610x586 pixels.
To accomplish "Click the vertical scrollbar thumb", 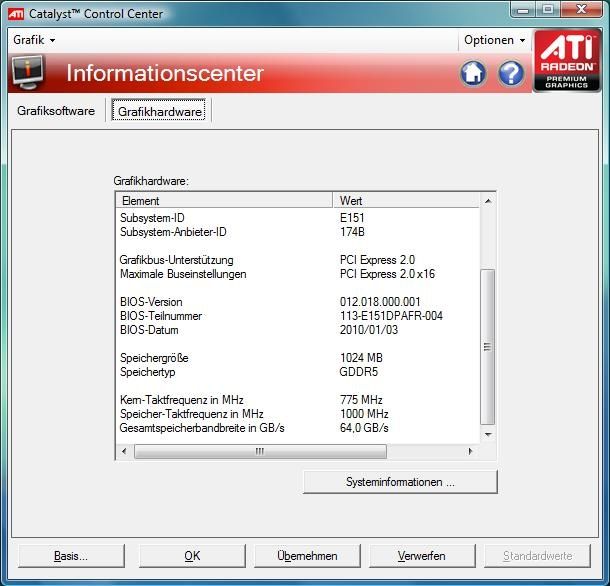I will point(487,347).
